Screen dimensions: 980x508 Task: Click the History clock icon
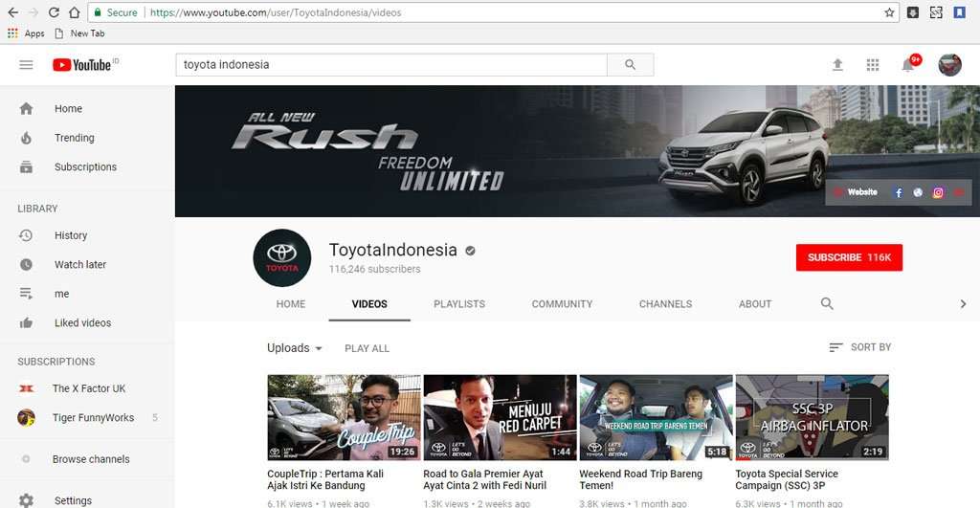tap(26, 235)
